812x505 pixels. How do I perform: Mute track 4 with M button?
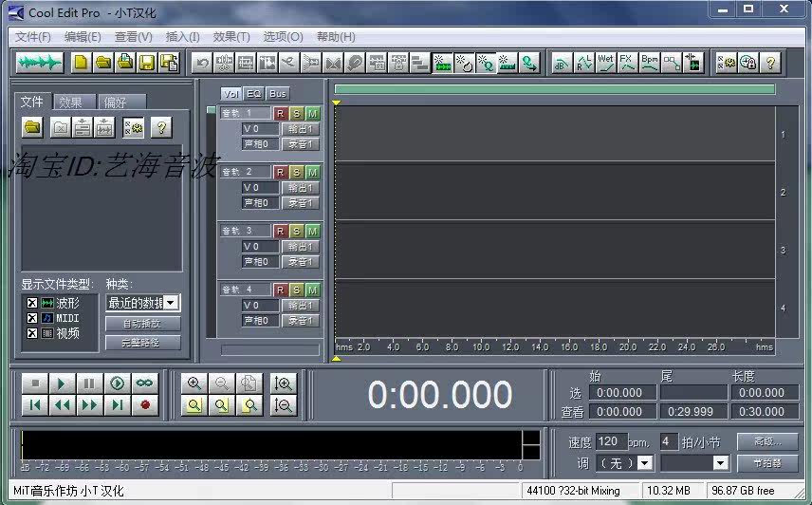click(x=312, y=290)
